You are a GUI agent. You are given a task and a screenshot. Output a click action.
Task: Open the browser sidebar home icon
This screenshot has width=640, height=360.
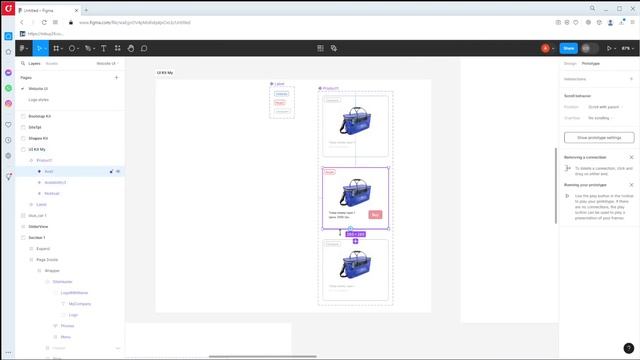[8, 36]
